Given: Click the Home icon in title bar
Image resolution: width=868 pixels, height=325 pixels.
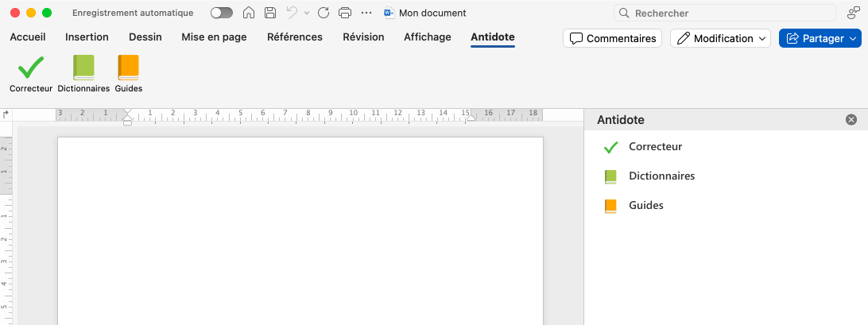Looking at the screenshot, I should coord(249,13).
